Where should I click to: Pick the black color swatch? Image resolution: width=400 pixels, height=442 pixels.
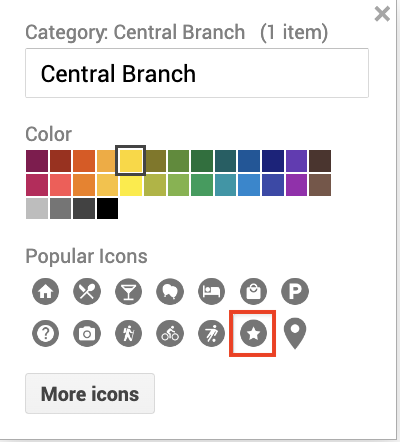pos(107,208)
